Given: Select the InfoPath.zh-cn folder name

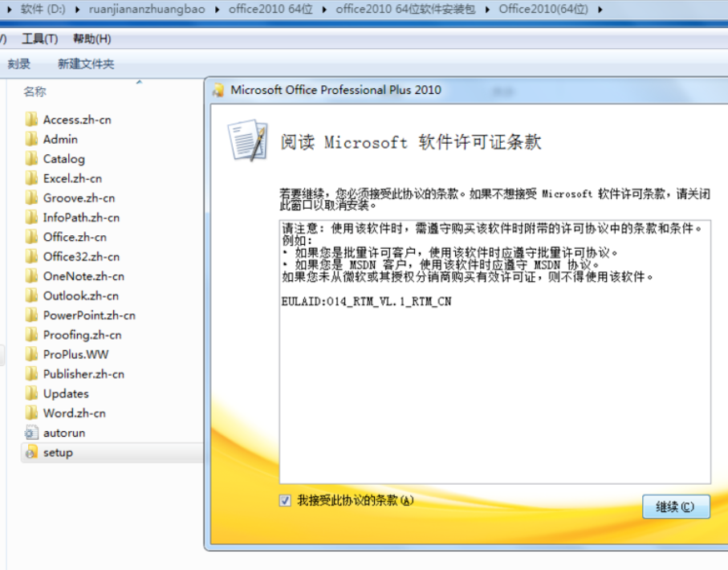Looking at the screenshot, I should [x=81, y=218].
